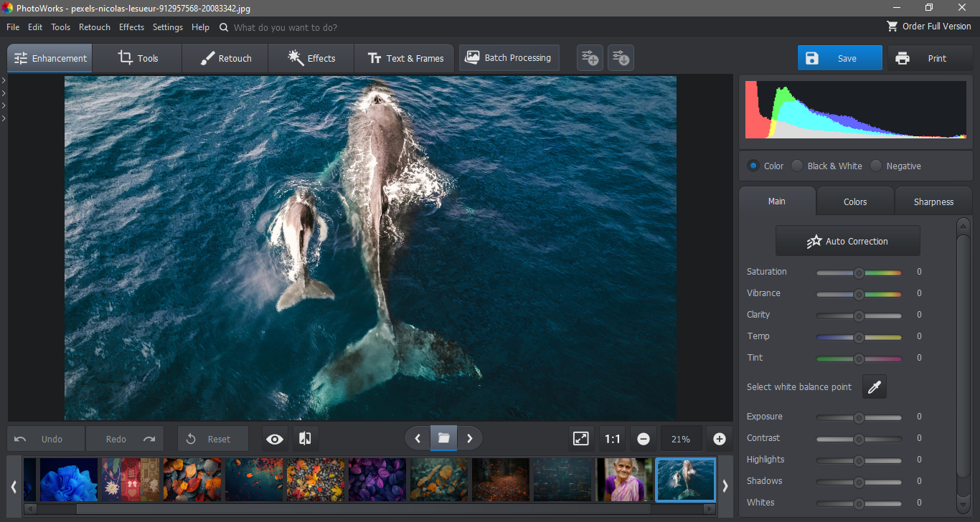Click the Highlights slider handle

[859, 460]
